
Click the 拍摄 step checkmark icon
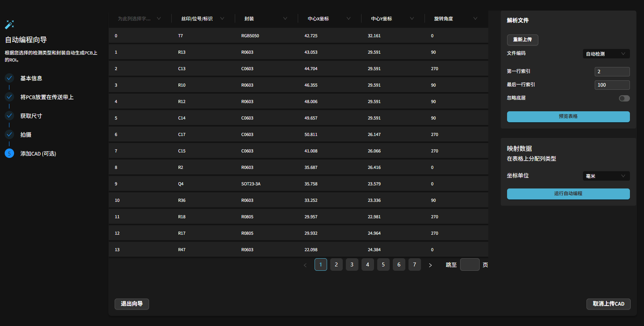(9, 134)
